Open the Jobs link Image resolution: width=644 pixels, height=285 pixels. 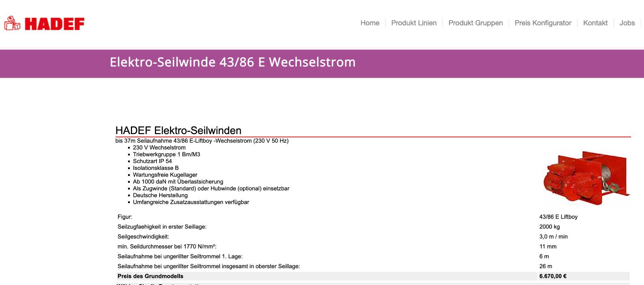click(627, 23)
